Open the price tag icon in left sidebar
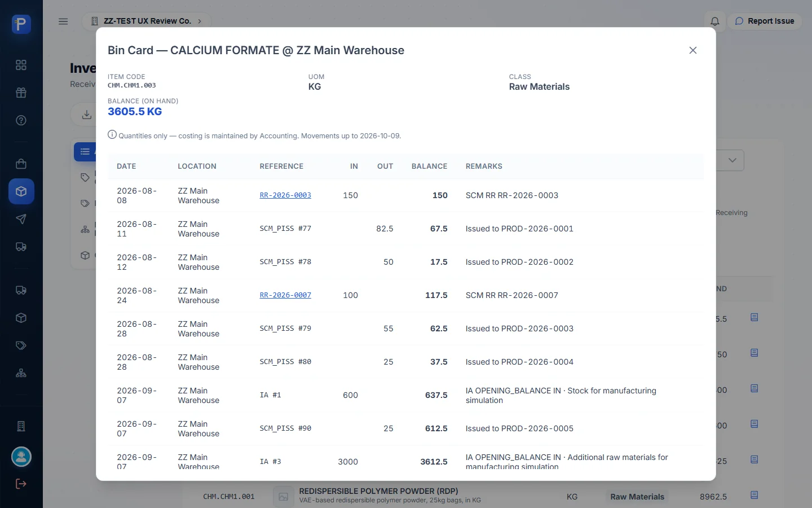812x508 pixels. tap(21, 345)
